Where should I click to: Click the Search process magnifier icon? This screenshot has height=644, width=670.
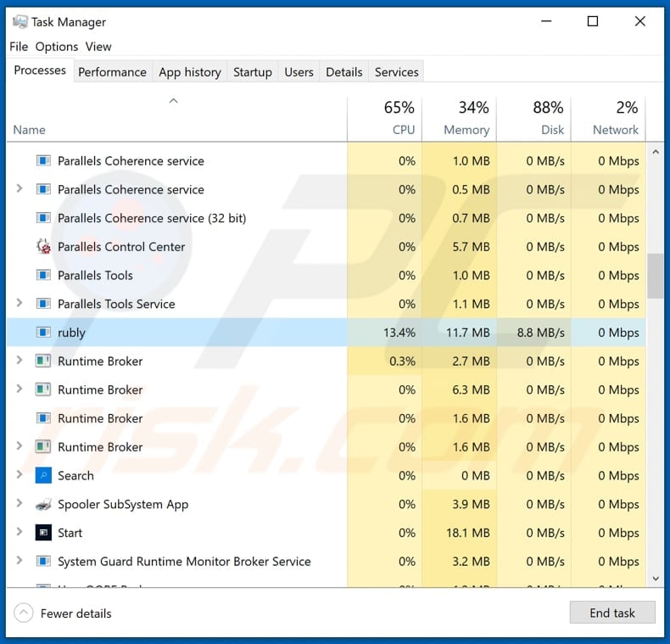(x=43, y=475)
